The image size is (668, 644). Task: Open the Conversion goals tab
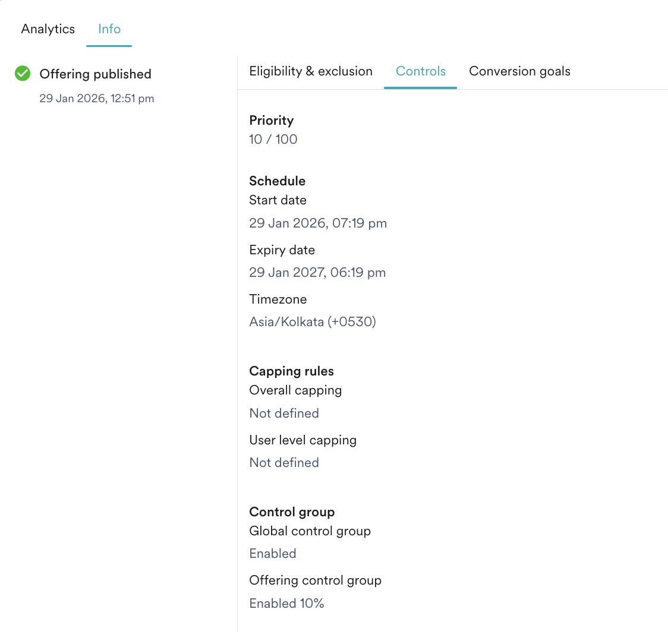[x=519, y=71]
